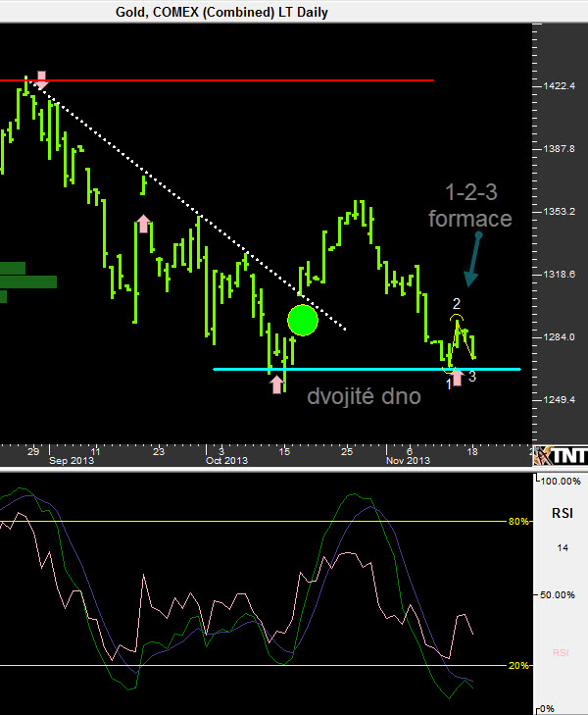The height and width of the screenshot is (715, 588).
Task: Click the RSI period value 14
Action: click(x=563, y=547)
